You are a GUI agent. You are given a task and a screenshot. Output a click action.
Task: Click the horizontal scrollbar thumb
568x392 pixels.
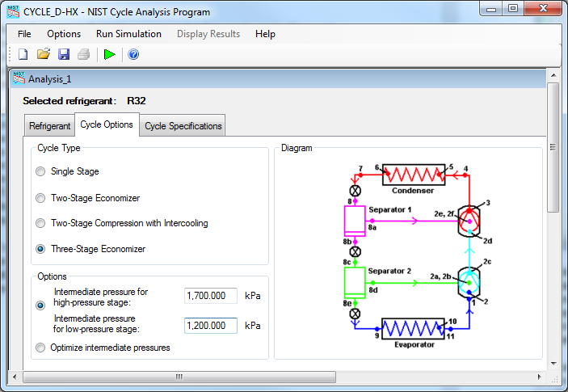pyautogui.click(x=179, y=377)
